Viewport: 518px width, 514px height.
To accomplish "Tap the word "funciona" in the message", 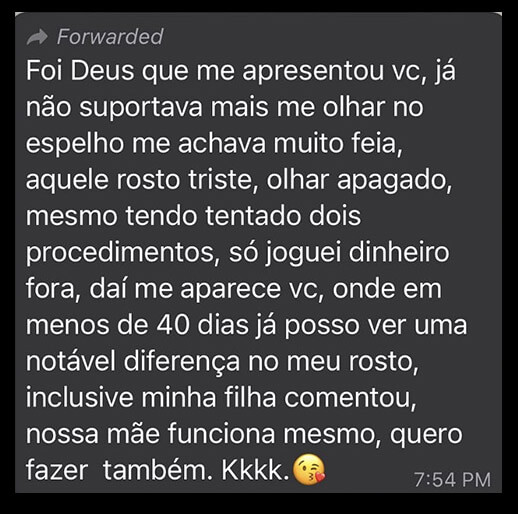I will coord(221,433).
